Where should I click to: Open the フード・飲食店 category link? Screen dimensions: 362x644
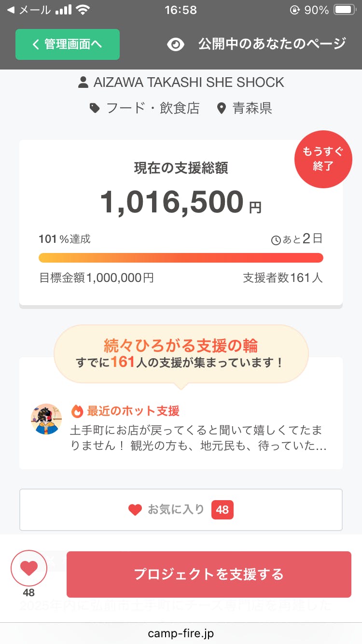point(153,108)
